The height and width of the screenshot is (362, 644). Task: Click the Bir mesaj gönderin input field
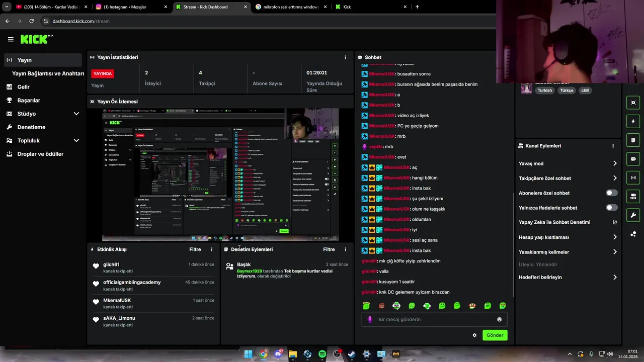[434, 319]
